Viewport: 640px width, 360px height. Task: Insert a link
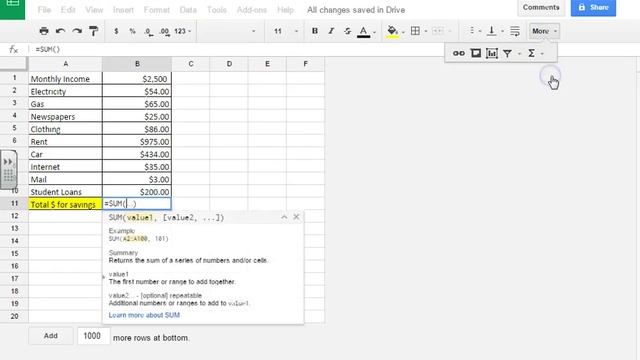click(x=459, y=53)
